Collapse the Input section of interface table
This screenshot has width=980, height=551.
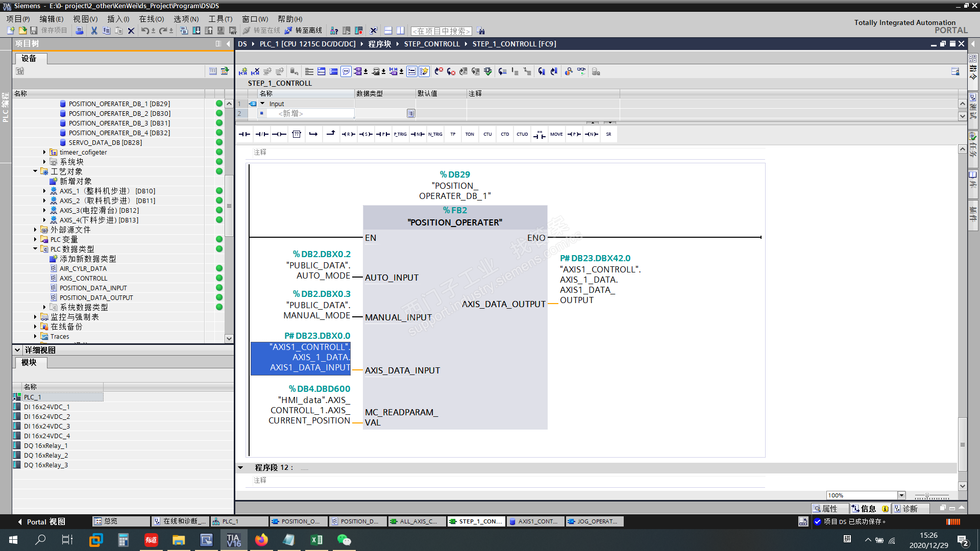pos(262,104)
